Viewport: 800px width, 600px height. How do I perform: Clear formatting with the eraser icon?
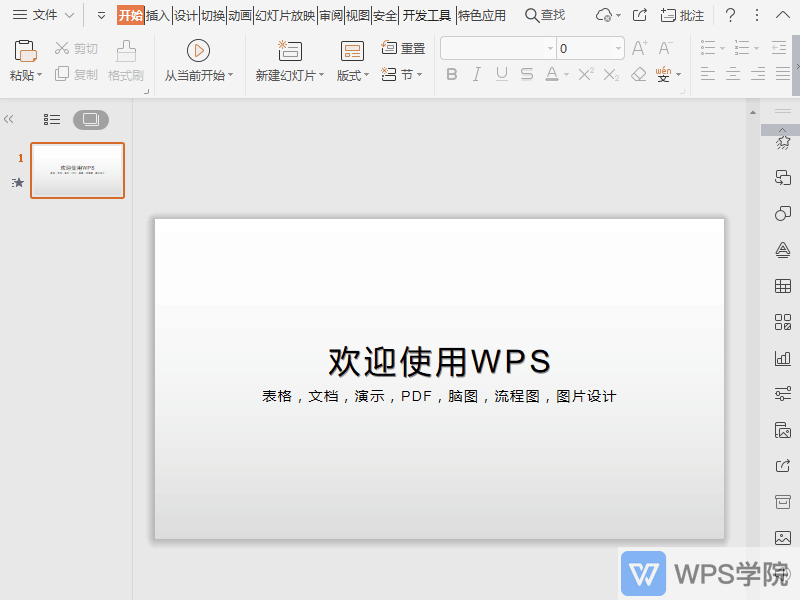(638, 73)
